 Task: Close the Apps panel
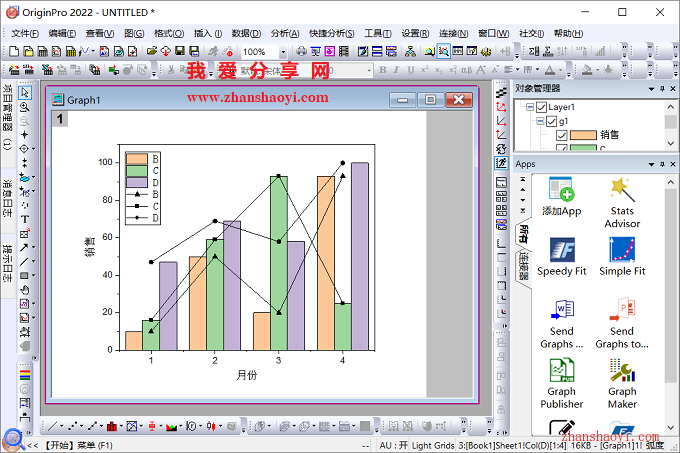point(673,164)
